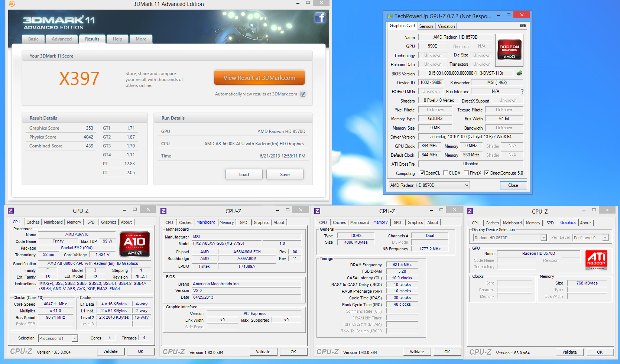Click the NB Frequency 1777.2 MHz value
This screenshot has width=620, height=364.
(430, 249)
